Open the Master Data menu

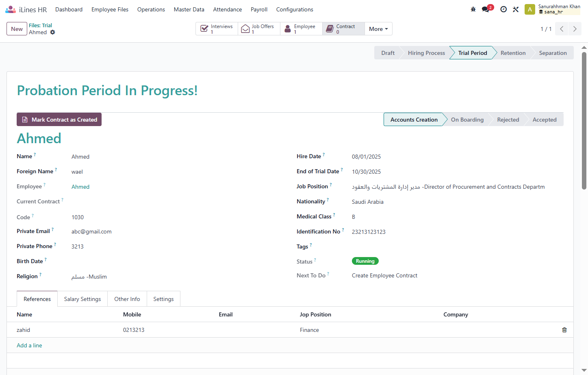(x=189, y=9)
